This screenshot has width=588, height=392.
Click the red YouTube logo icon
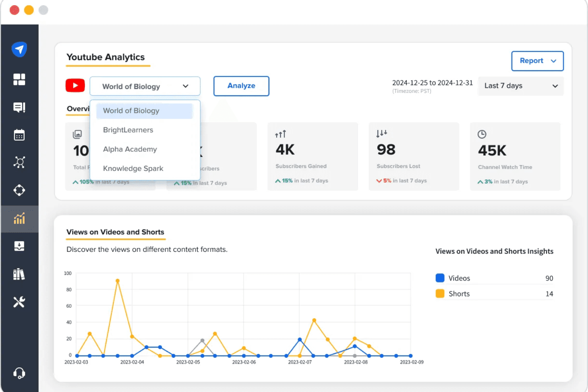pos(75,85)
